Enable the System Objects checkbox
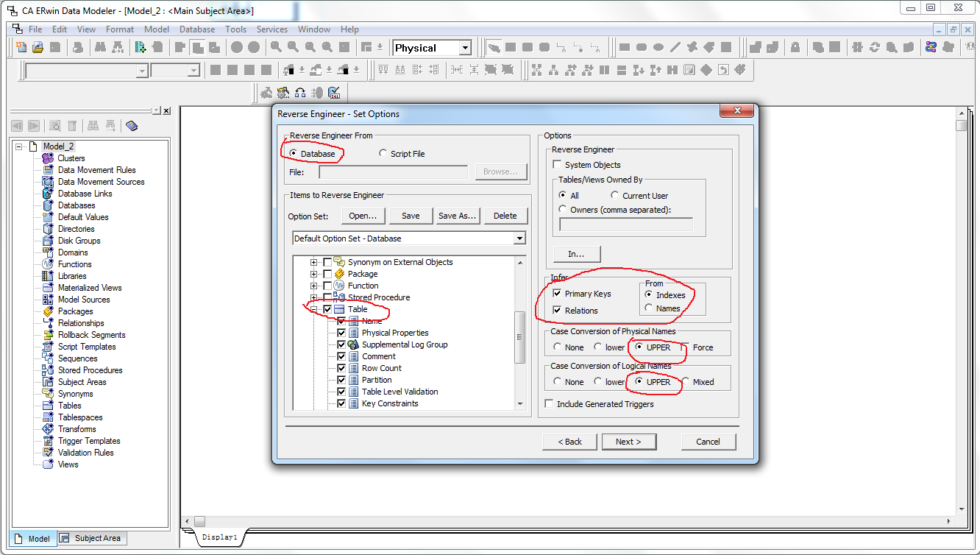Screen dimensions: 980x555 [x=557, y=165]
